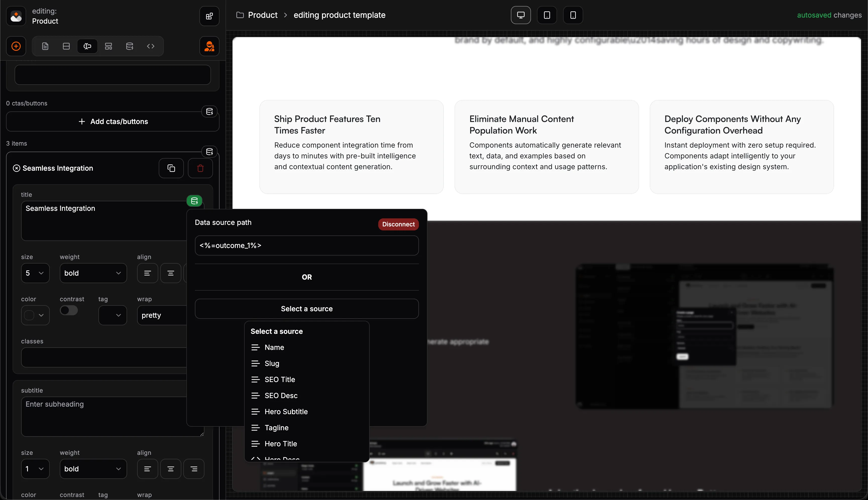Select left align for the title
The height and width of the screenshot is (500, 868).
pos(147,273)
